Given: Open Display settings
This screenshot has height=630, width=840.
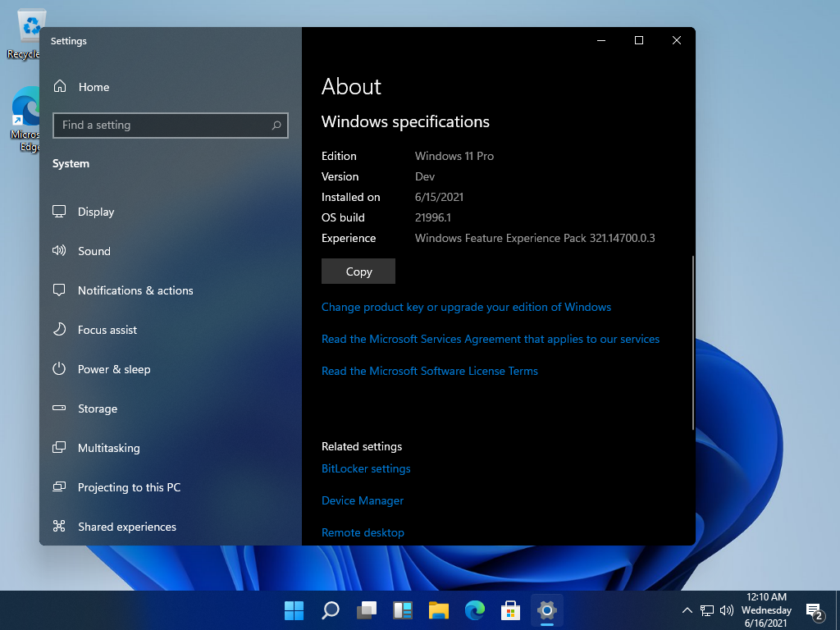Looking at the screenshot, I should point(171,212).
